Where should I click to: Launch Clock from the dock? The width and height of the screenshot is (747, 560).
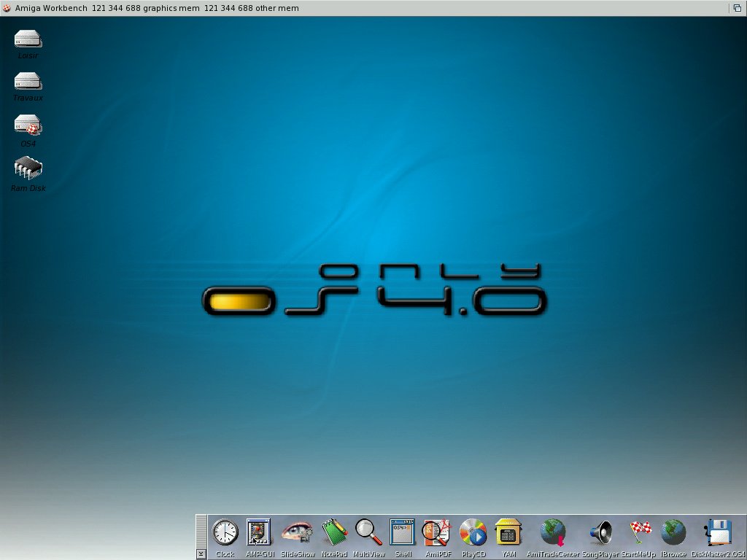coord(225,532)
